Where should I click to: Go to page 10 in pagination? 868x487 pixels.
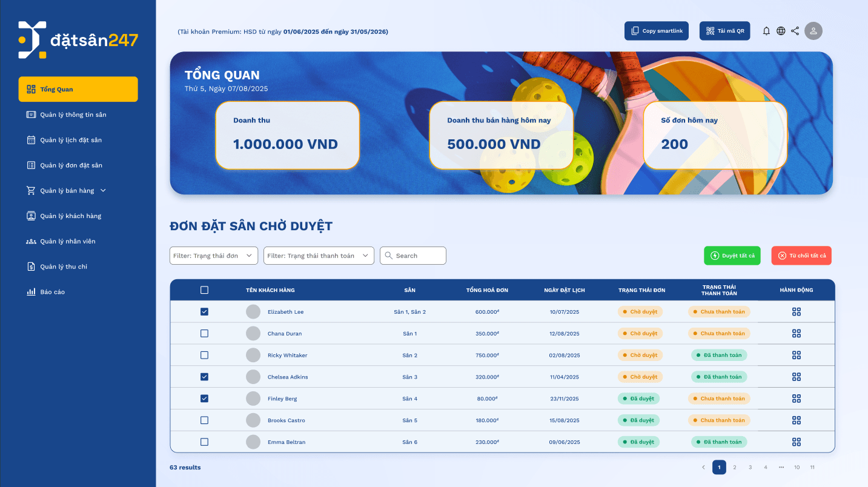(x=797, y=467)
